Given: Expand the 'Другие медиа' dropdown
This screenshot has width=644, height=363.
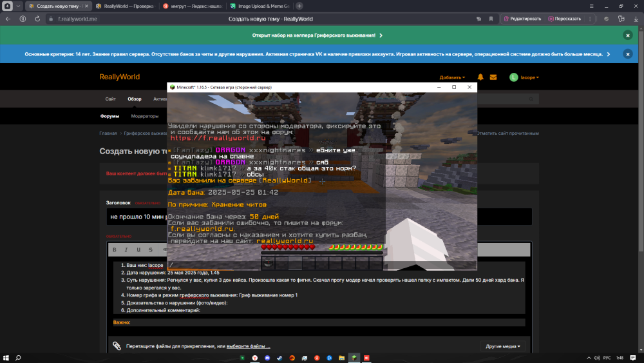Looking at the screenshot, I should pos(503,346).
